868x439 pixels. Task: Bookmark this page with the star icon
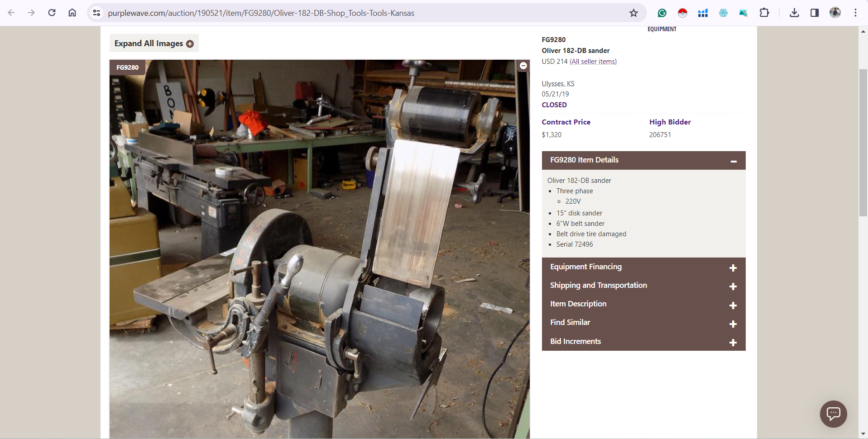click(x=633, y=13)
